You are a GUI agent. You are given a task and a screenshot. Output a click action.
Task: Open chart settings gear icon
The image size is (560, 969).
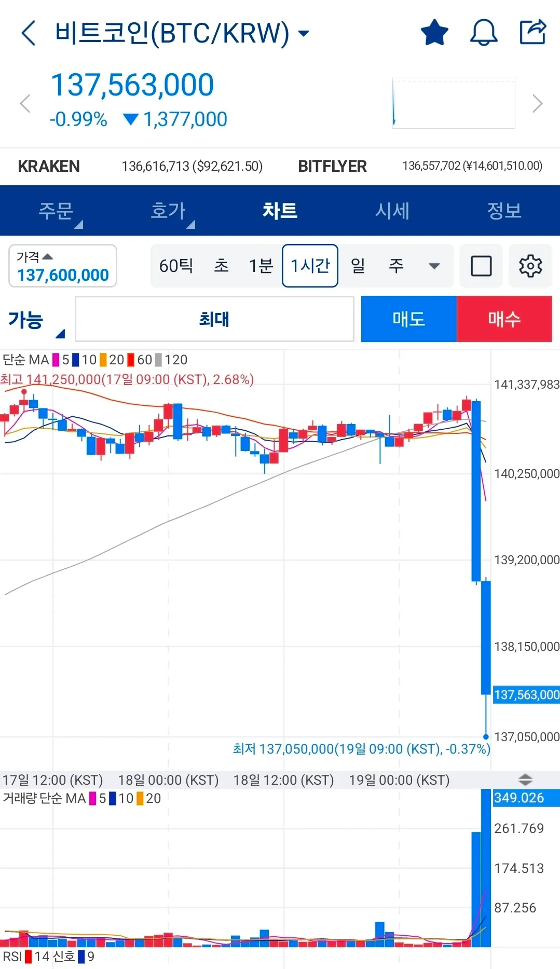click(x=530, y=266)
